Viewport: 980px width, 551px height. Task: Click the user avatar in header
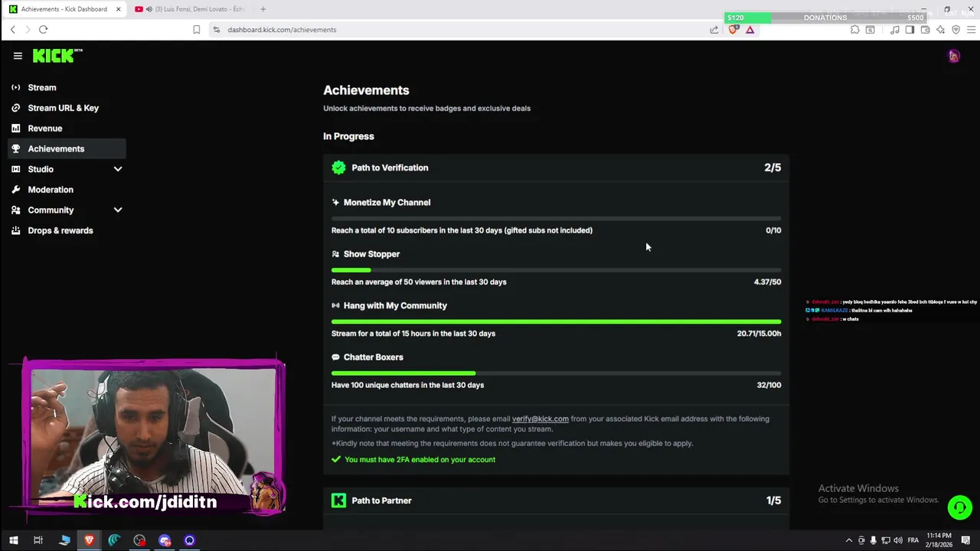click(954, 56)
